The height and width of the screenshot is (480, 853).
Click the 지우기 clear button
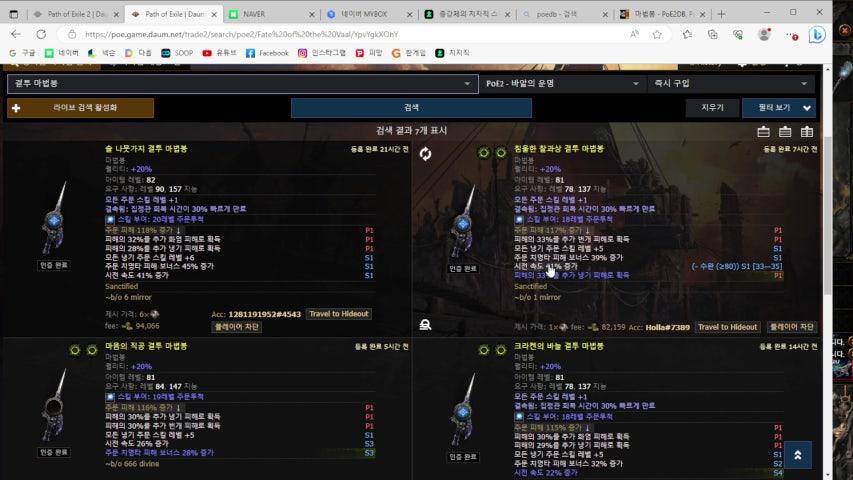[712, 108]
